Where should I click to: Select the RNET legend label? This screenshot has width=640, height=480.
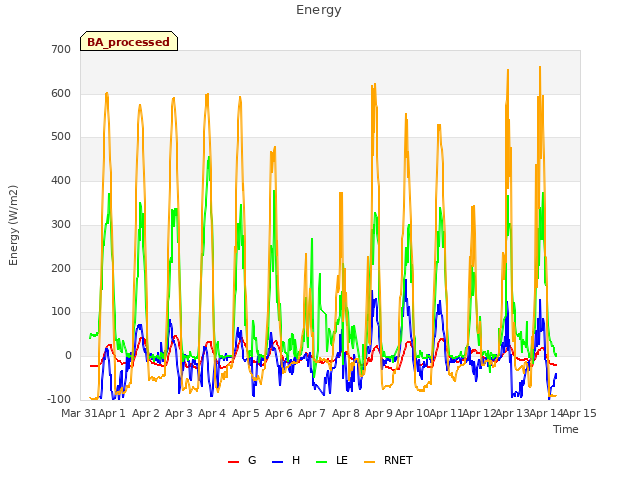pos(398,460)
